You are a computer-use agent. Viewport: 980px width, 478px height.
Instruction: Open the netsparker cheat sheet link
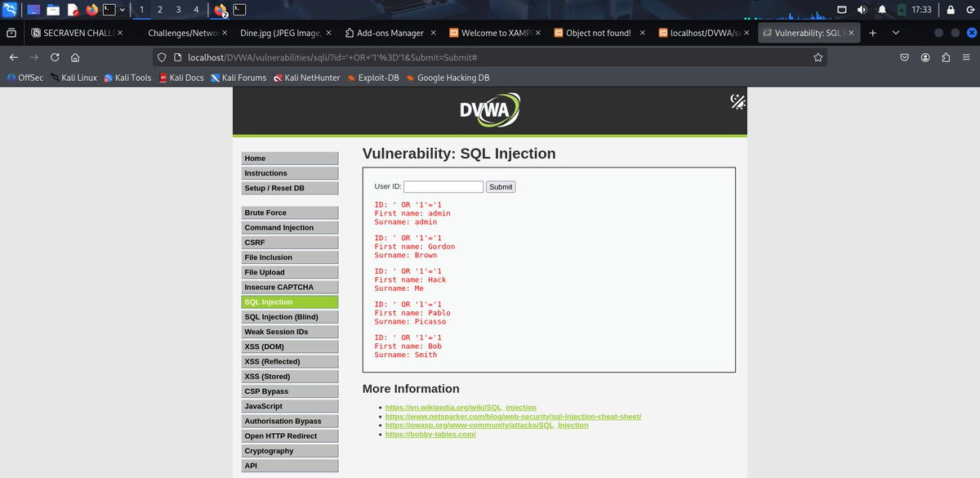(x=513, y=416)
